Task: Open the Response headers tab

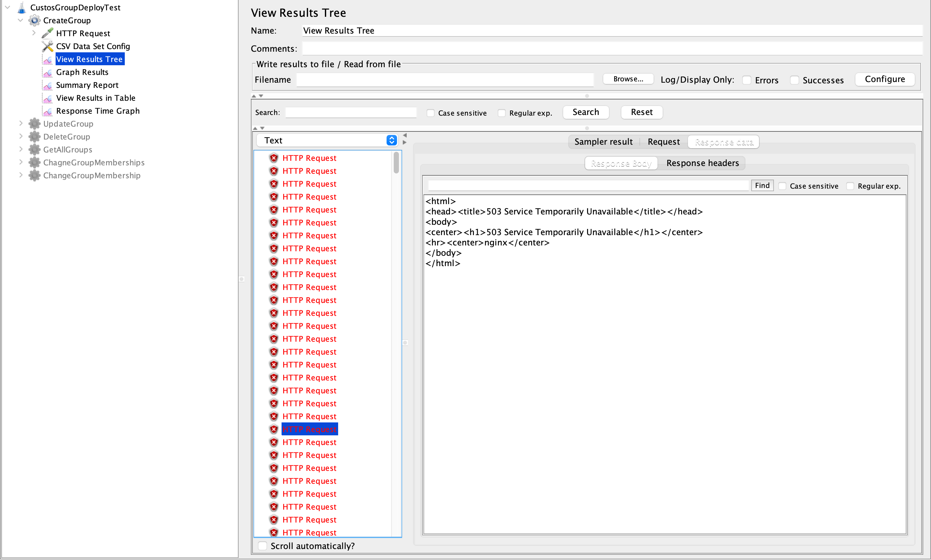Action: pos(702,163)
